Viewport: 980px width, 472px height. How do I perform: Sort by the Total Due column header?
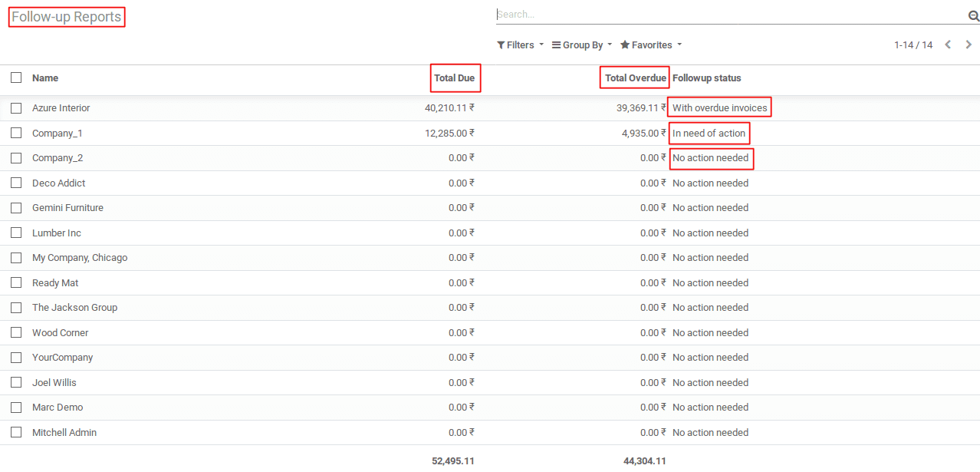point(455,78)
